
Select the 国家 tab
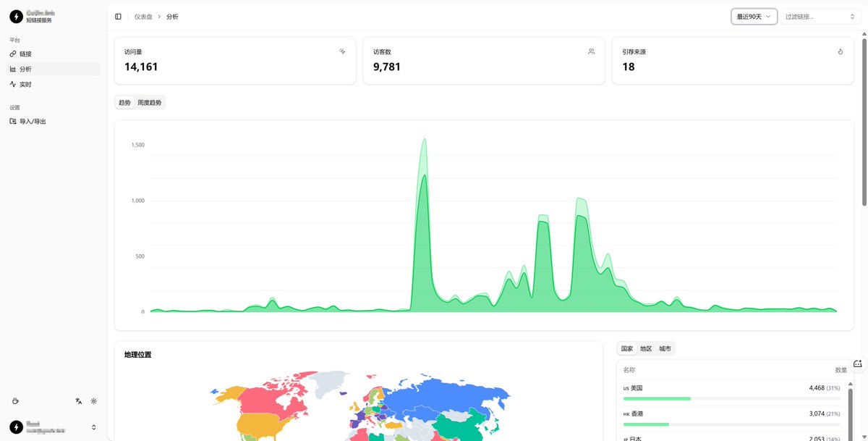point(627,349)
